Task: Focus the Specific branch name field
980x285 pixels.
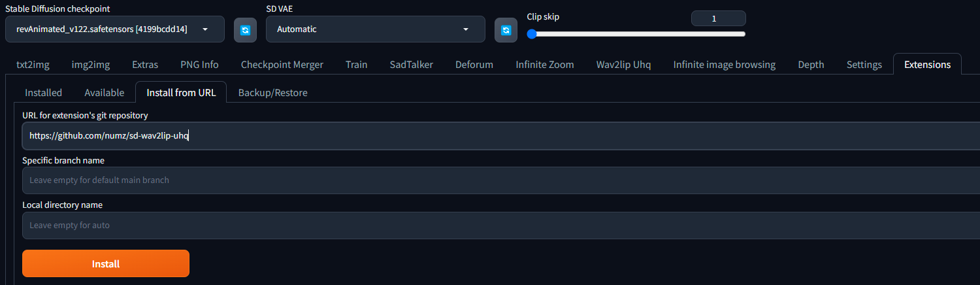Action: [497, 180]
